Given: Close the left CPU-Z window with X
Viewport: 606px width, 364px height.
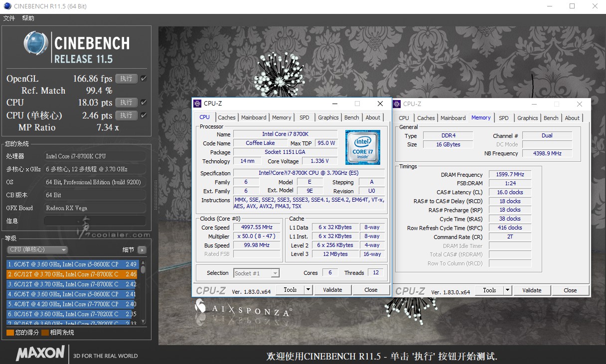Looking at the screenshot, I should coord(380,104).
